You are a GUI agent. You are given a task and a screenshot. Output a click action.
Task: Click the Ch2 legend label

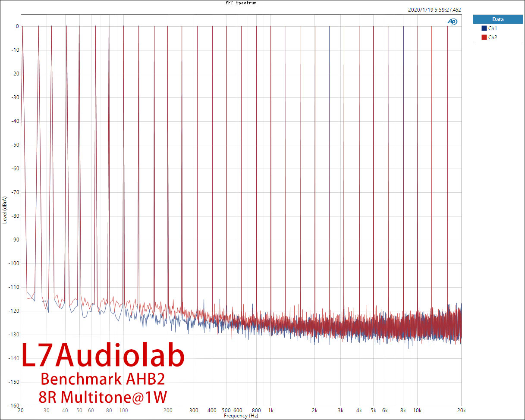[x=493, y=38]
